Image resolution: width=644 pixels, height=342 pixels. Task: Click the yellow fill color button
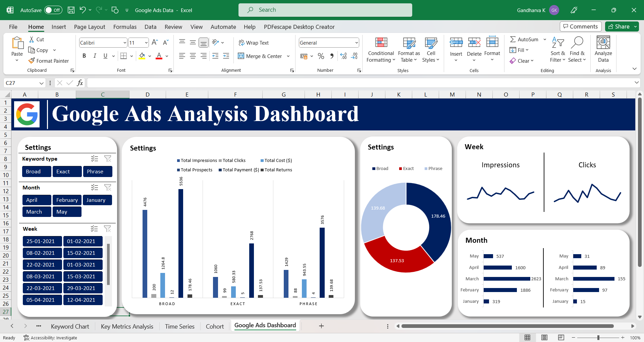tap(142, 56)
